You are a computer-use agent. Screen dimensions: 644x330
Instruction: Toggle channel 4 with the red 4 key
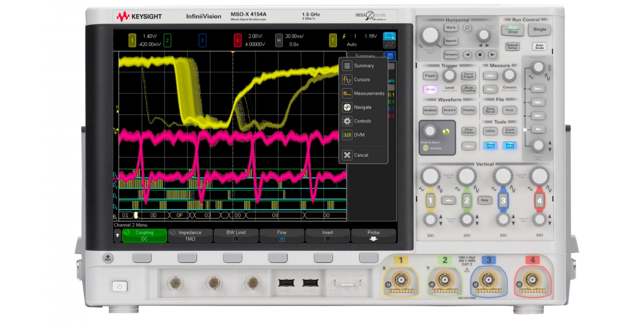pyautogui.click(x=540, y=200)
